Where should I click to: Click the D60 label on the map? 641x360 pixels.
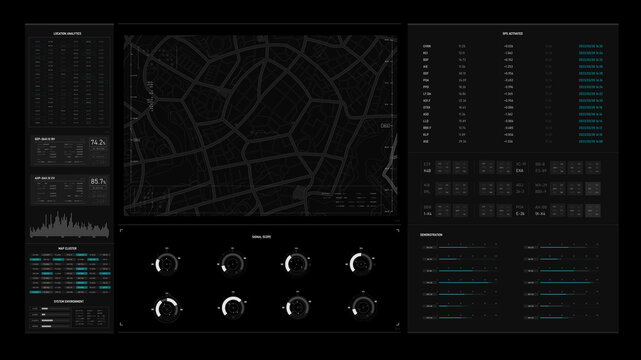tap(385, 126)
